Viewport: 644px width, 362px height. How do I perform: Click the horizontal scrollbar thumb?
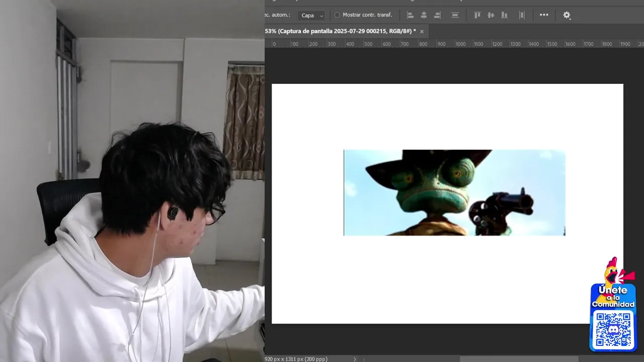pyautogui.click(x=519, y=359)
